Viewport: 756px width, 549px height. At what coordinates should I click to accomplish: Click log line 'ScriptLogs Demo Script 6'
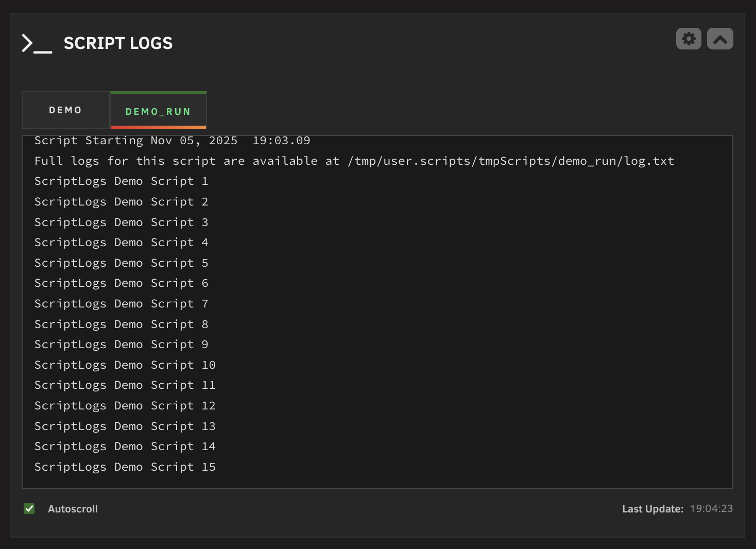pos(121,283)
